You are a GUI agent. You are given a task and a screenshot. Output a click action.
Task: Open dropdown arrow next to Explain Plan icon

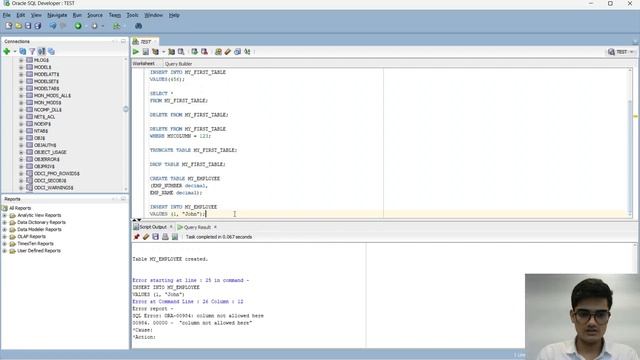point(164,52)
